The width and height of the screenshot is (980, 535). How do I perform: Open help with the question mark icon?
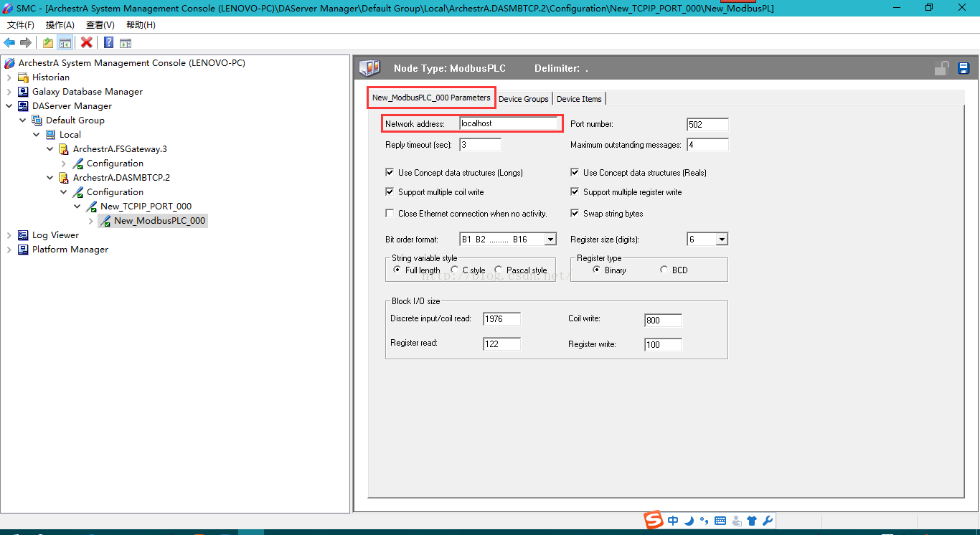pyautogui.click(x=108, y=43)
